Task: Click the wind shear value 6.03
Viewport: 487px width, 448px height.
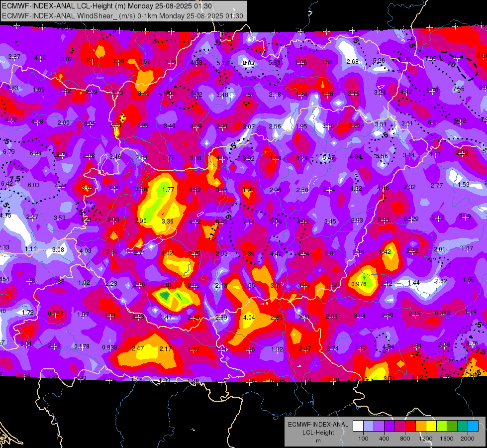Action: click(x=33, y=185)
